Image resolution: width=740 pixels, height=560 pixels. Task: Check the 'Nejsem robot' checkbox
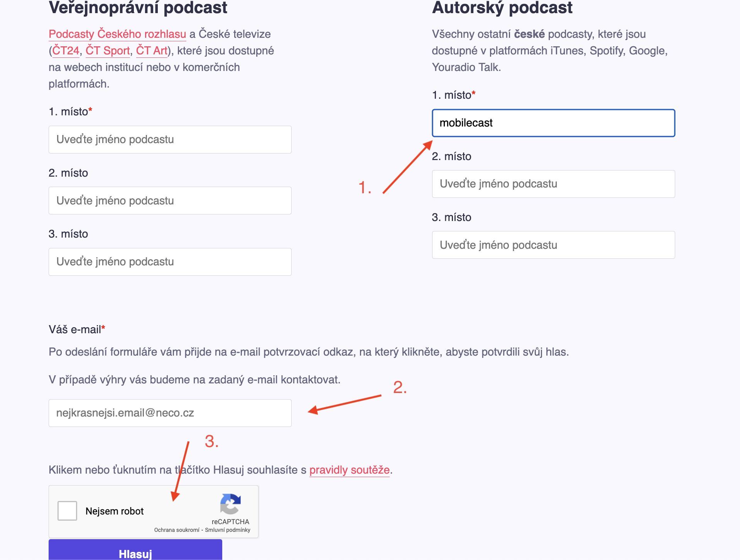tap(67, 511)
